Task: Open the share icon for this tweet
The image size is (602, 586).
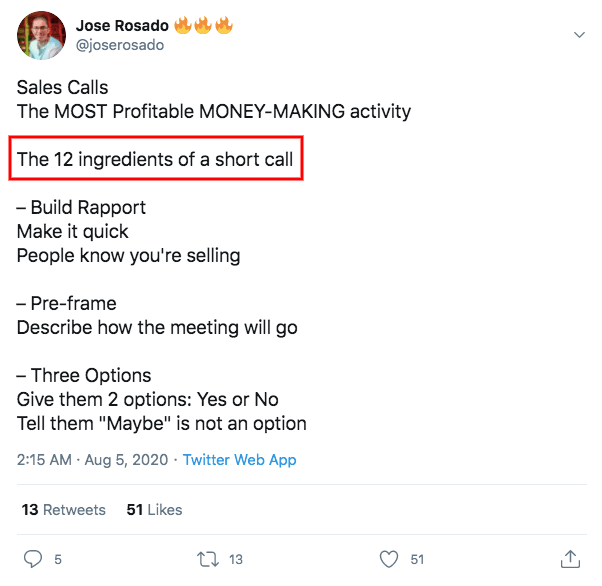Action: [x=571, y=559]
